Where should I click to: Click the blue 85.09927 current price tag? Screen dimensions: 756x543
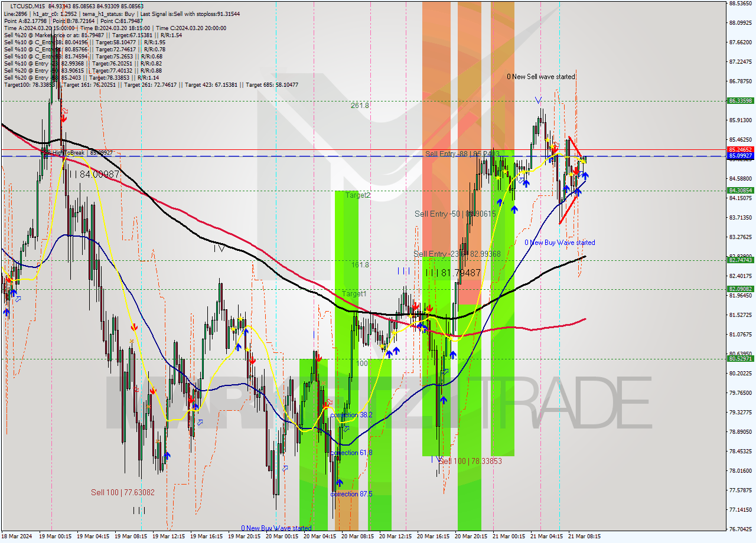[x=741, y=156]
